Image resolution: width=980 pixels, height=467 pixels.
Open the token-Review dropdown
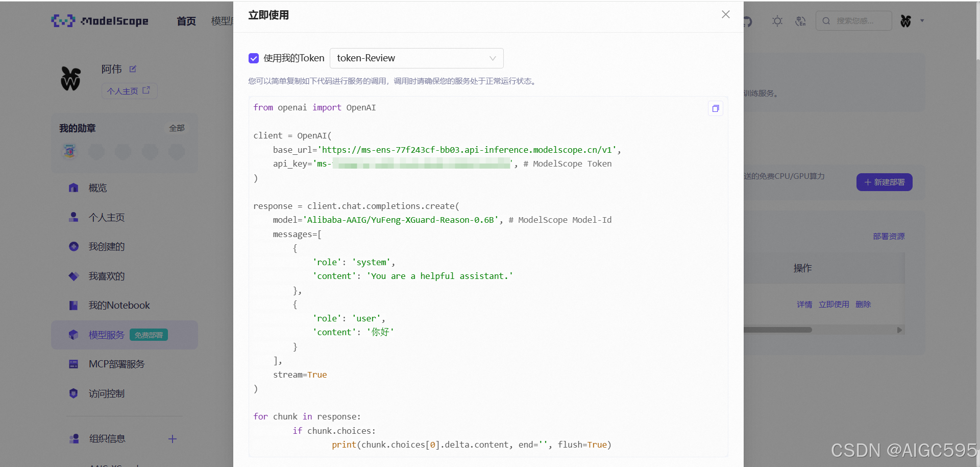(416, 58)
